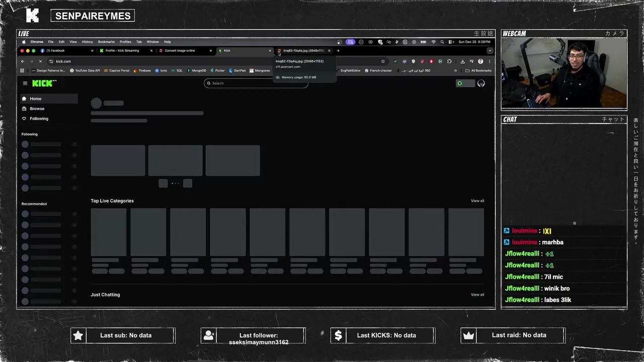
Task: Open the Profiles menu
Action: pyautogui.click(x=125, y=42)
